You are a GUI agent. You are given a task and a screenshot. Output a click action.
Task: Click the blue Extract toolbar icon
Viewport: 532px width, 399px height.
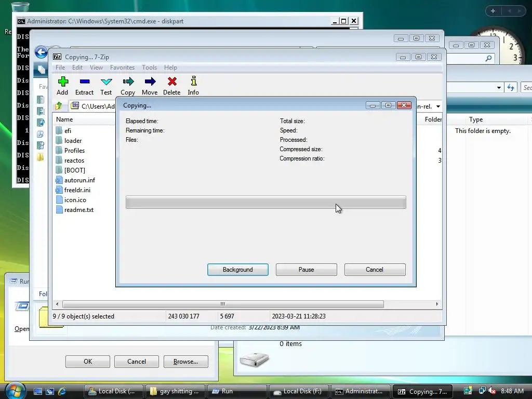(x=85, y=82)
